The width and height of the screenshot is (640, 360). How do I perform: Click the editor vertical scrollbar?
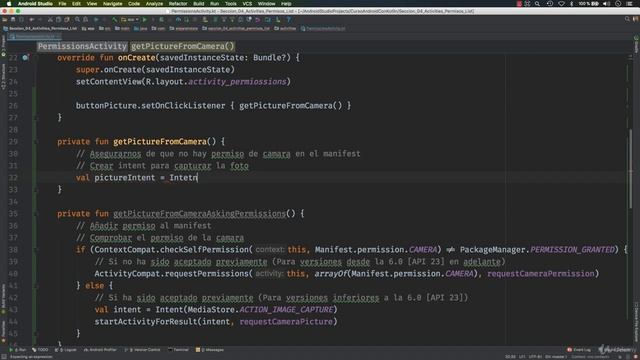(630, 170)
